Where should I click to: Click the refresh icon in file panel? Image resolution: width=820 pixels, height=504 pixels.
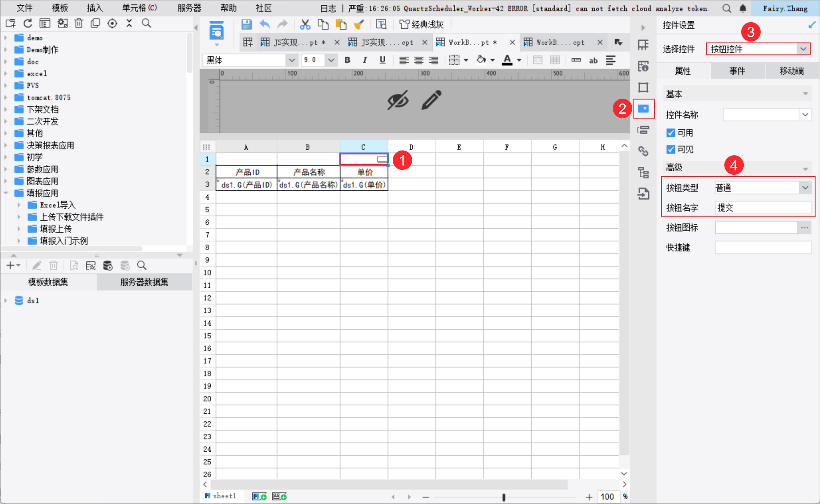28,23
